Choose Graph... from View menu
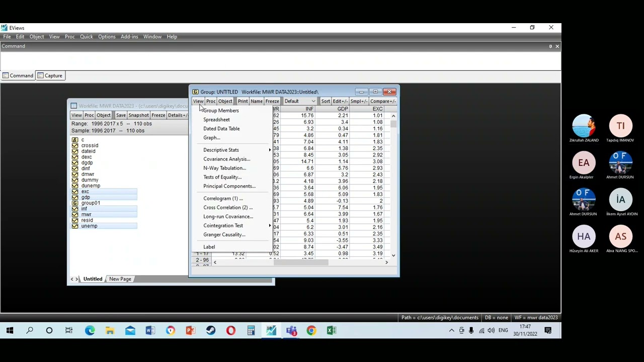Viewport: 644px width, 362px height. [x=212, y=138]
